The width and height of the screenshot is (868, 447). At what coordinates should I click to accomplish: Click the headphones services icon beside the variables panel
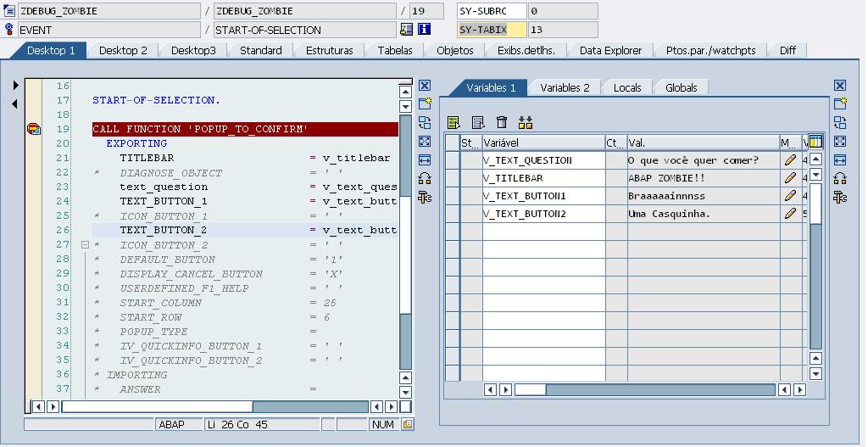(840, 179)
